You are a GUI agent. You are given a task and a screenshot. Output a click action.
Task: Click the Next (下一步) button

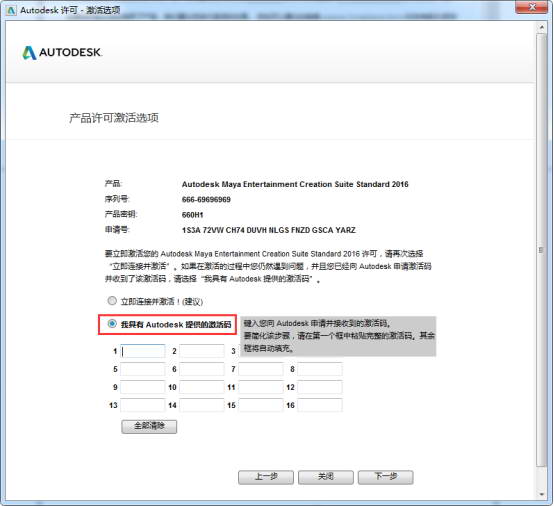click(385, 477)
